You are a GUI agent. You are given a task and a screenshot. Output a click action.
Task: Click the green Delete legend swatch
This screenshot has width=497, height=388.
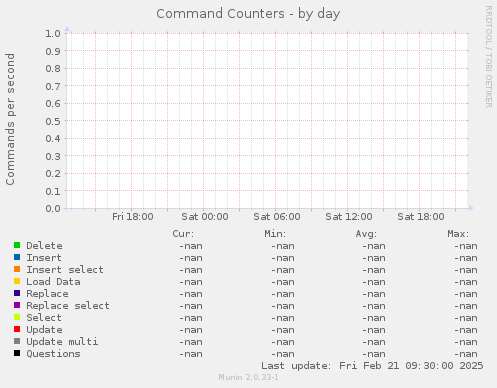click(17, 245)
